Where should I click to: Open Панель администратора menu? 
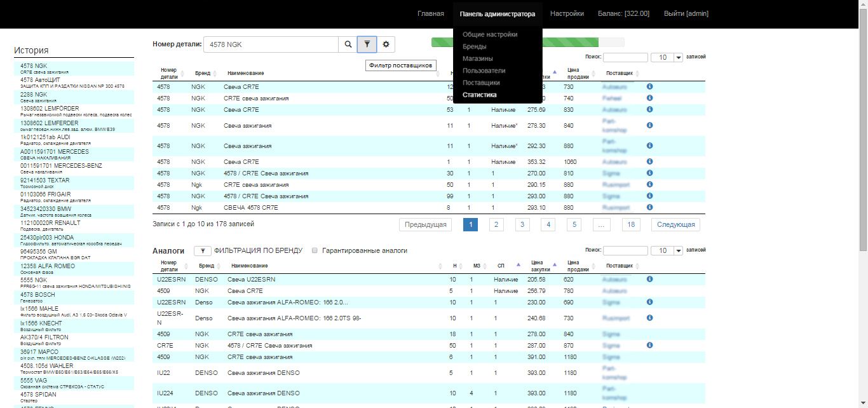point(498,14)
